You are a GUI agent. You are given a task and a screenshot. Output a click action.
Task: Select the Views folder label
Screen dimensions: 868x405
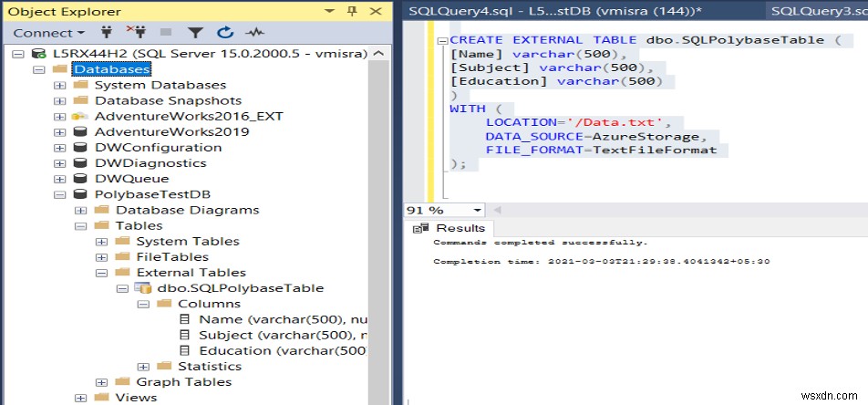click(136, 397)
